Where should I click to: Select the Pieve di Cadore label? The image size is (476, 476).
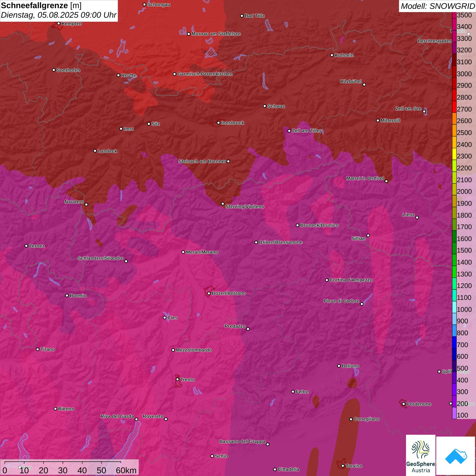pos(341,301)
